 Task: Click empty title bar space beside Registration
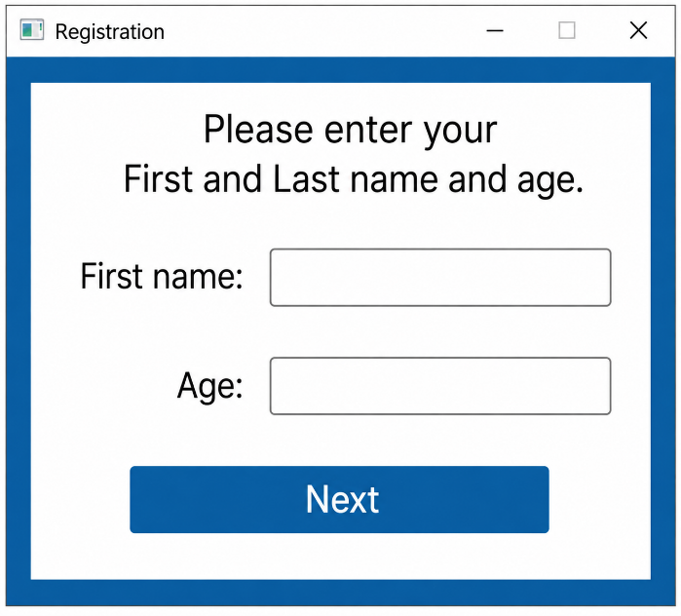pyautogui.click(x=322, y=31)
